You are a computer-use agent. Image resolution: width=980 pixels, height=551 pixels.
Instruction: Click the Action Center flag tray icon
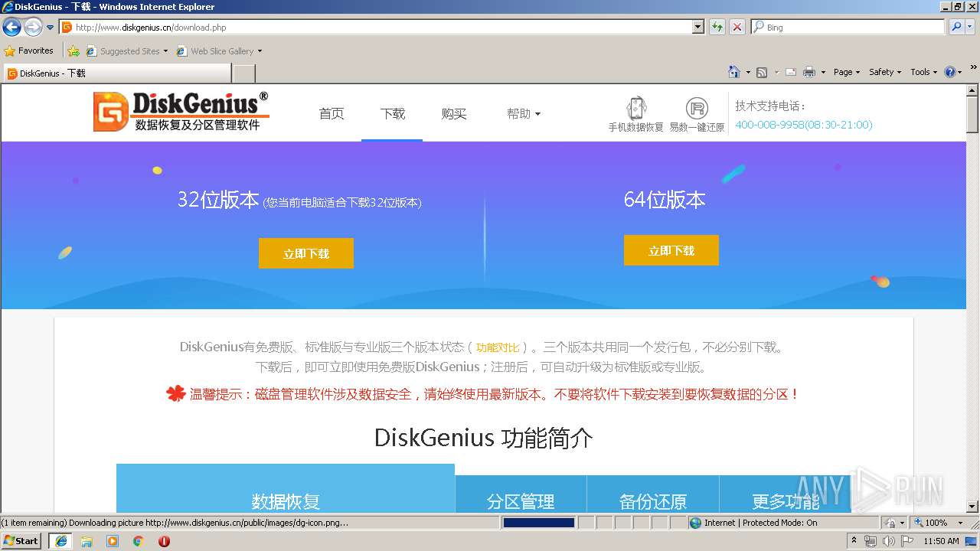coord(907,541)
